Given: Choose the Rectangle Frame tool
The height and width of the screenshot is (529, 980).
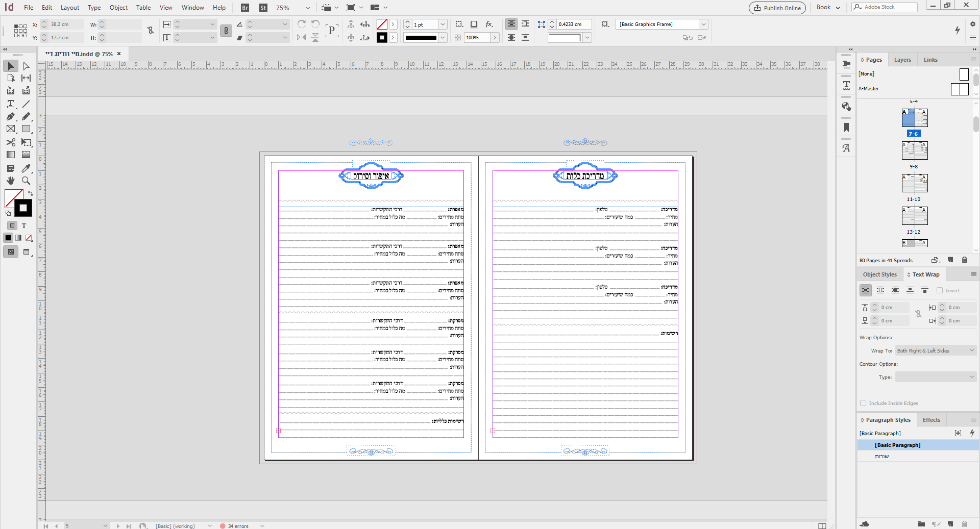Looking at the screenshot, I should point(10,129).
